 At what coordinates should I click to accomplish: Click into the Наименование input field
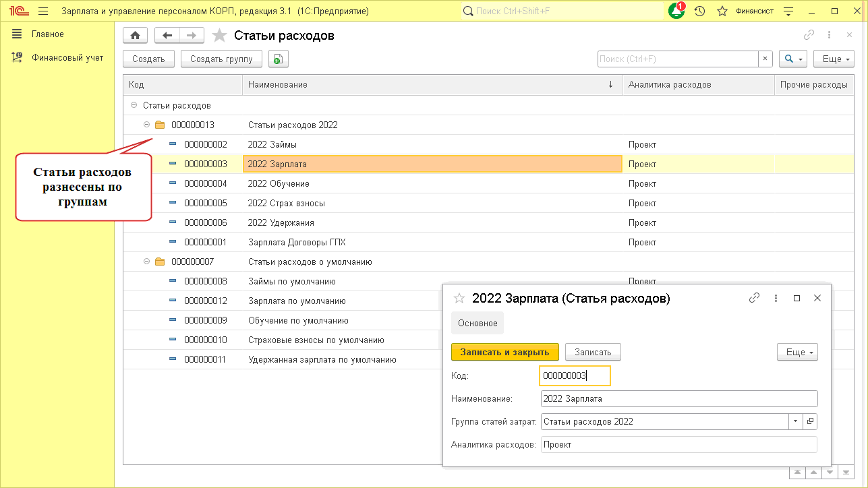point(678,398)
